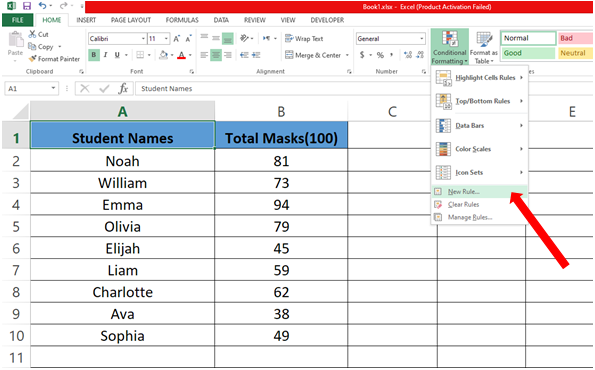595x370 pixels.
Task: Open the General number format dropdown
Action: (x=422, y=39)
